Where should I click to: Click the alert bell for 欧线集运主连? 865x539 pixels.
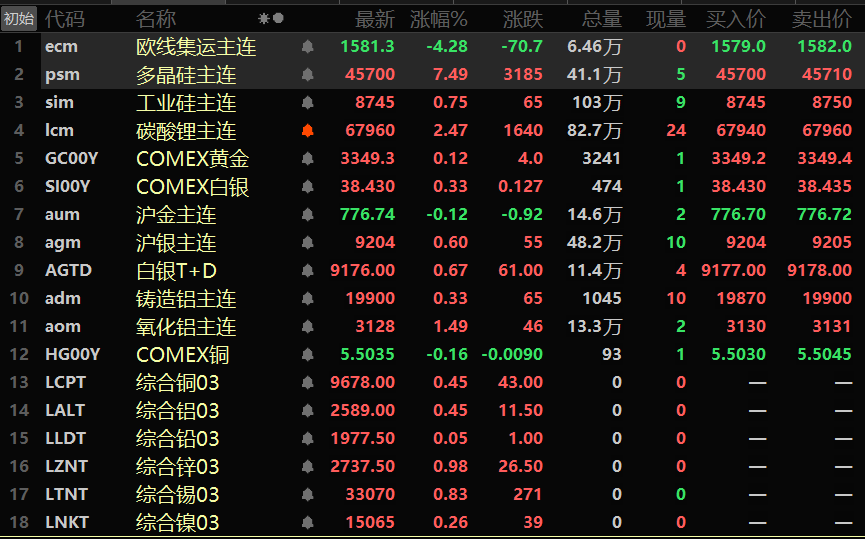tap(307, 47)
